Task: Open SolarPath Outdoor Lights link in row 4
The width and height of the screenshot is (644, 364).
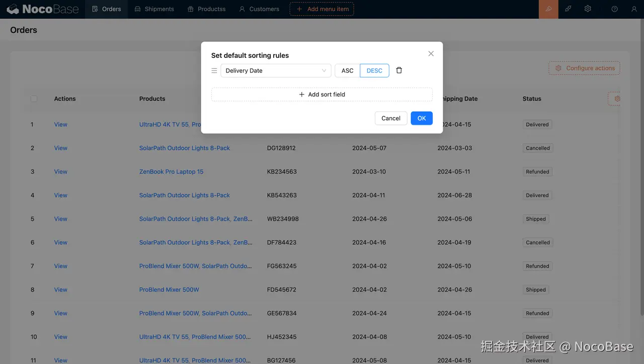Action: 185,196
